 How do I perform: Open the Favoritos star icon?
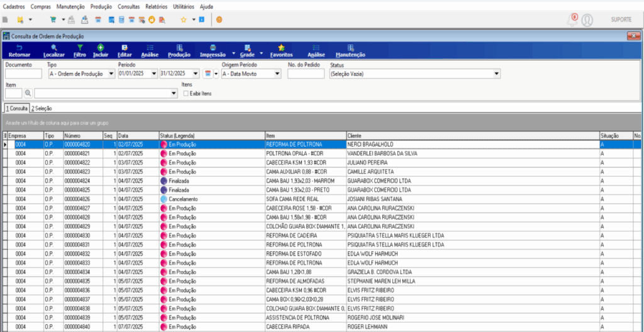pyautogui.click(x=281, y=50)
